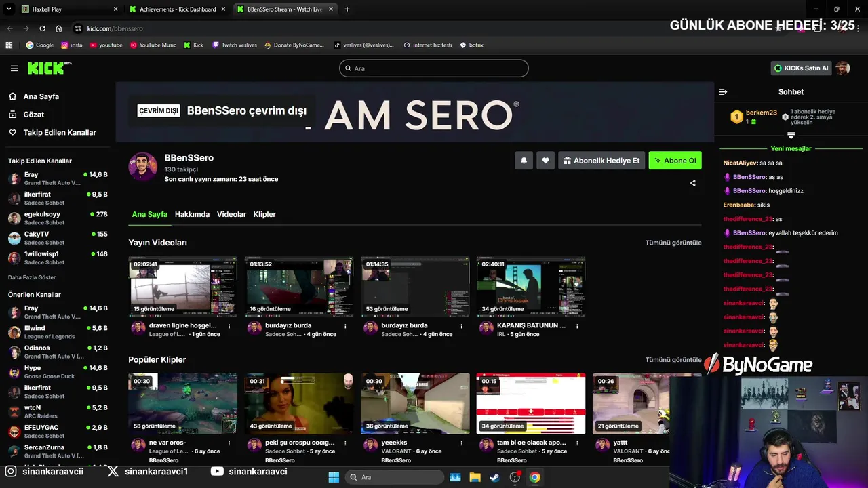The width and height of the screenshot is (868, 488).
Task: Open KAPANIŞ BATUNUN video thumbnail
Action: click(x=531, y=287)
